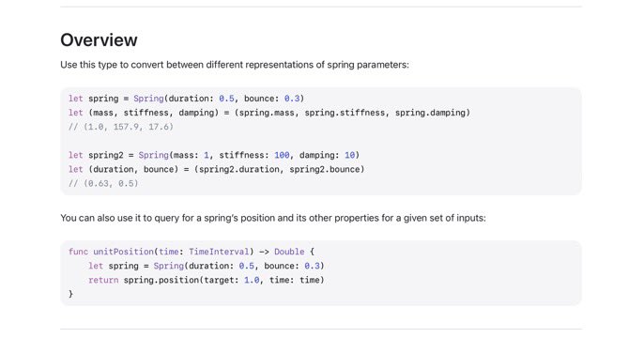Screen dimensions: 644x338
Task: Click the 'func unitPosition(time: TimeInterval)' line
Action: pyautogui.click(x=191, y=252)
